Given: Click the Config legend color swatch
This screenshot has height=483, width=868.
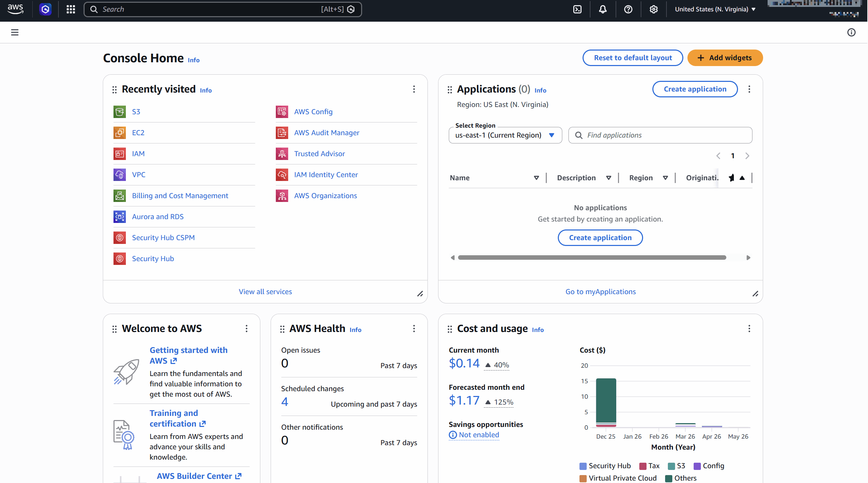Looking at the screenshot, I should coord(697,466).
